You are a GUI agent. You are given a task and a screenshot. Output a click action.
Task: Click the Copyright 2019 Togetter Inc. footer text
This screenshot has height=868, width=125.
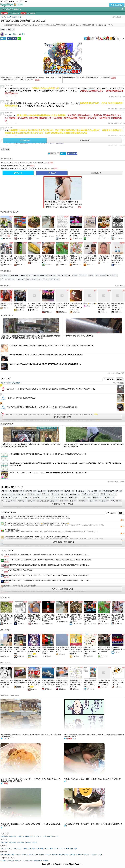pyautogui.click(x=62, y=864)
